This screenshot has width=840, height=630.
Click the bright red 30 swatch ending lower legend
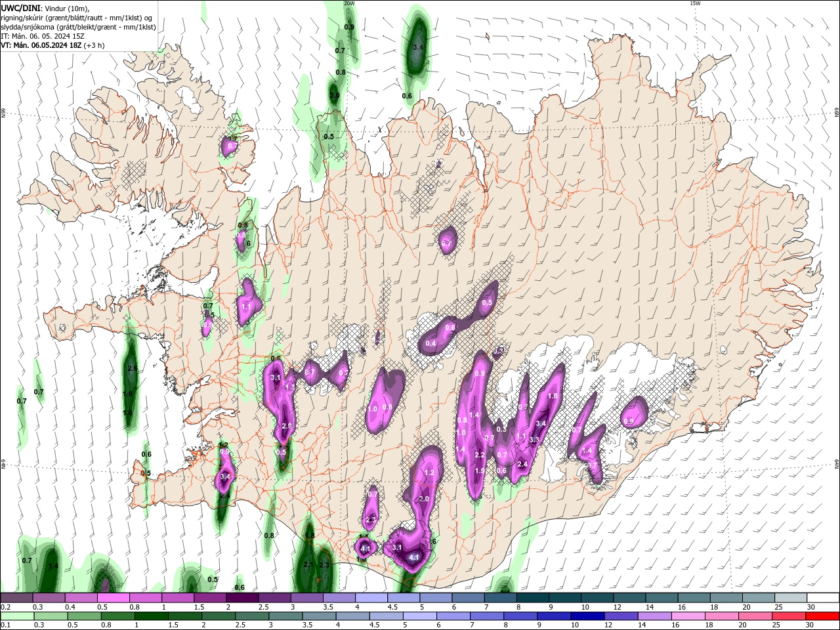[822, 616]
